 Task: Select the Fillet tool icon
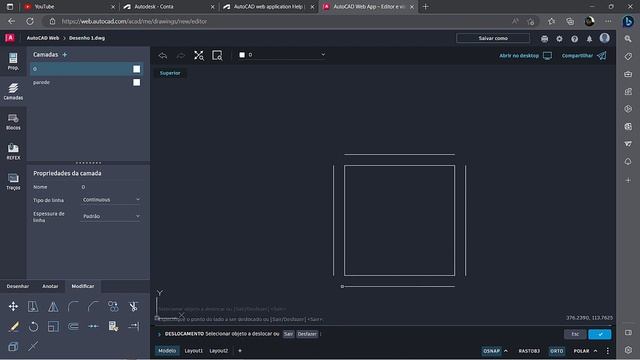(x=73, y=306)
